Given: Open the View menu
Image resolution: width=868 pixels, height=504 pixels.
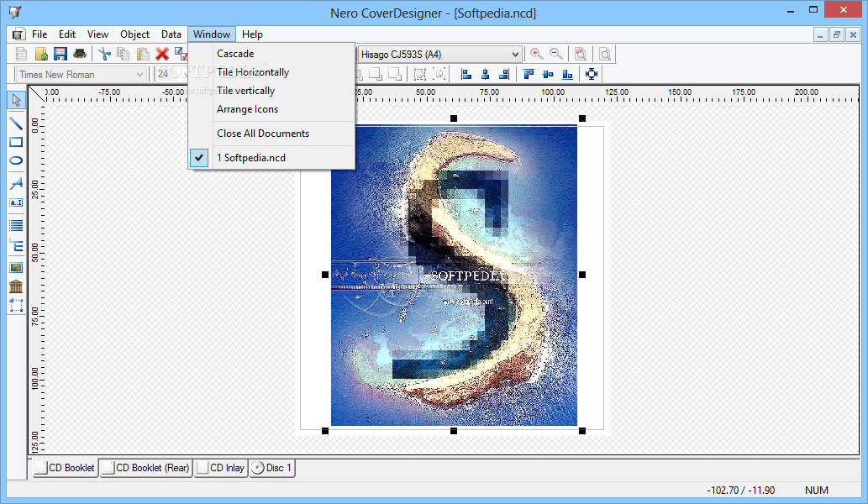Looking at the screenshot, I should click(x=97, y=34).
